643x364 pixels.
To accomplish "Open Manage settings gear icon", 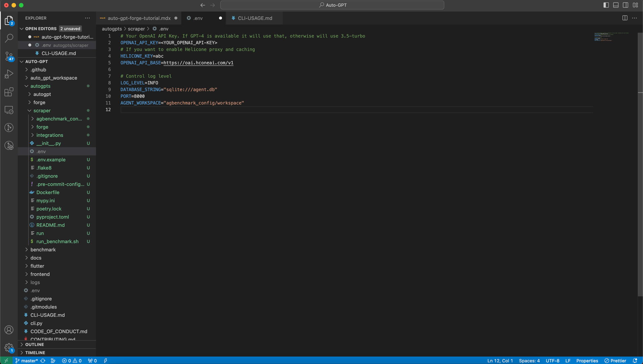I will point(9,347).
